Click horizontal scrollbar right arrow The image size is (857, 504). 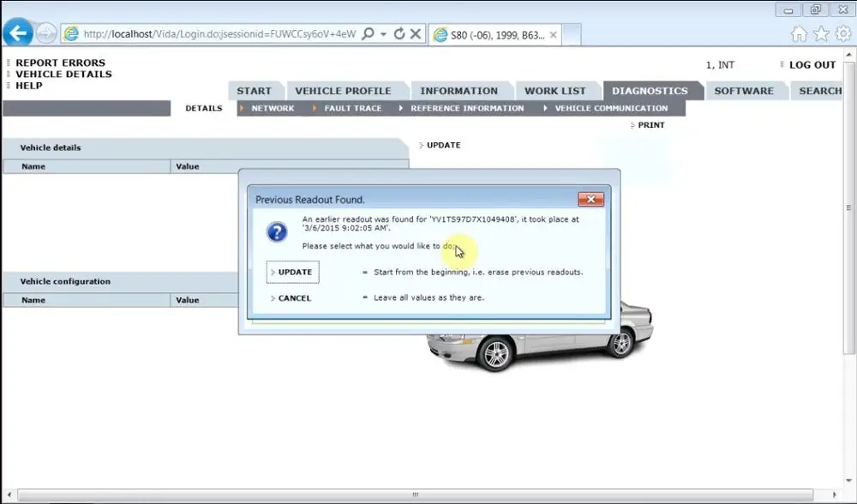[834, 495]
